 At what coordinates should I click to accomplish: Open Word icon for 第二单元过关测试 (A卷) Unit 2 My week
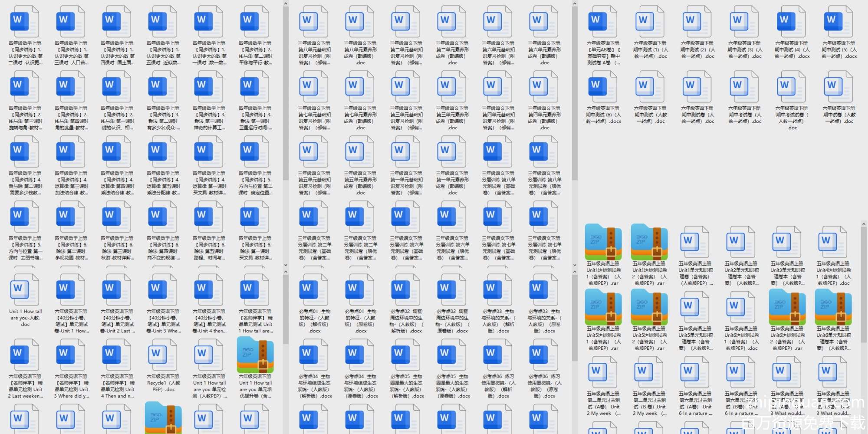(x=603, y=372)
